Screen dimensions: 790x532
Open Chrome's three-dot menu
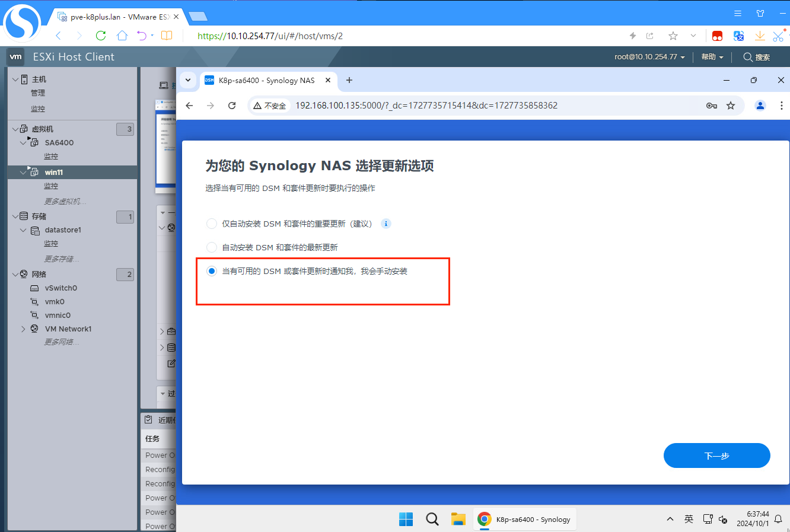pyautogui.click(x=781, y=106)
